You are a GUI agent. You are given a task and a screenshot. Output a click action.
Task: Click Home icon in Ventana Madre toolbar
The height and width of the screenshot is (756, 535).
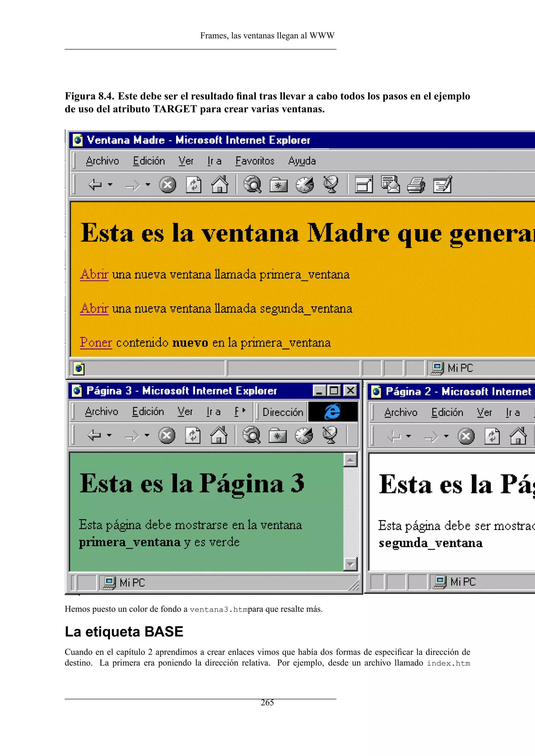point(219,184)
